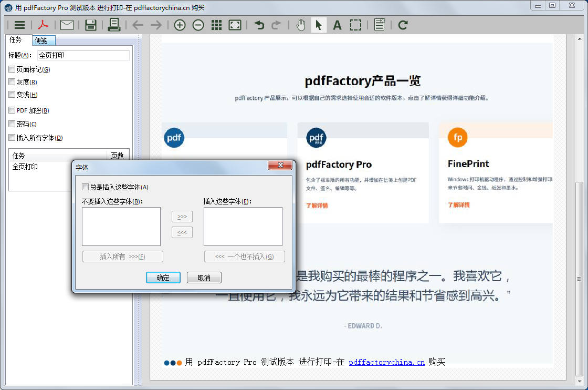This screenshot has width=588, height=390.
Task: Click the orange FinePrint fp logo
Action: point(457,137)
